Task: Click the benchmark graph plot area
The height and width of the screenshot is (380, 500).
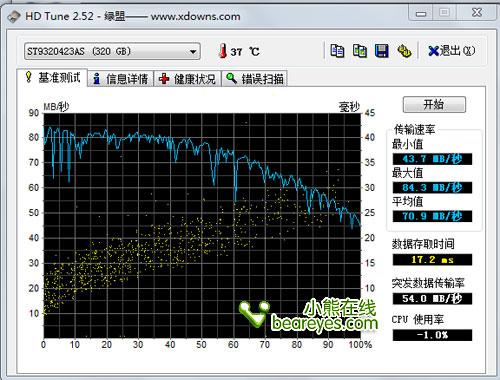Action: (202, 225)
